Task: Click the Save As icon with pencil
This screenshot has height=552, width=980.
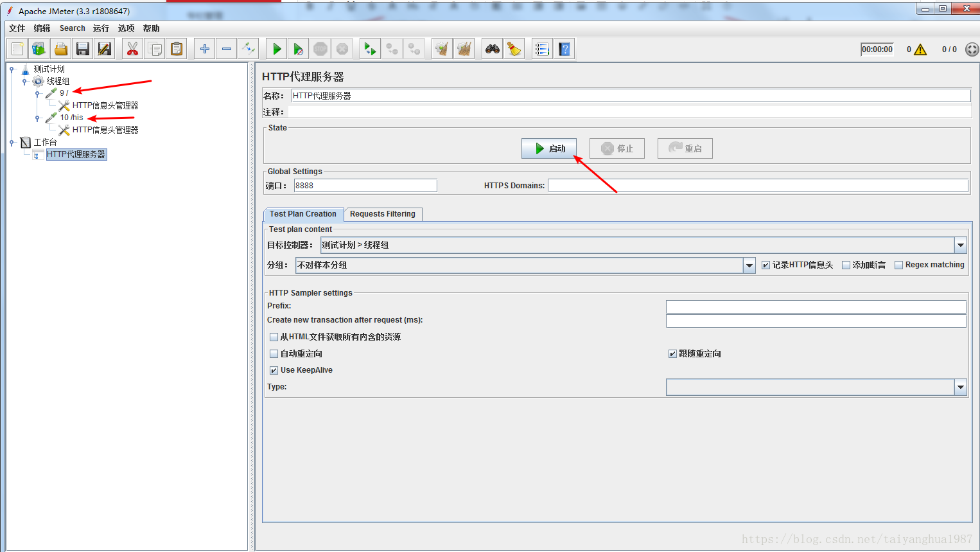Action: [x=104, y=49]
